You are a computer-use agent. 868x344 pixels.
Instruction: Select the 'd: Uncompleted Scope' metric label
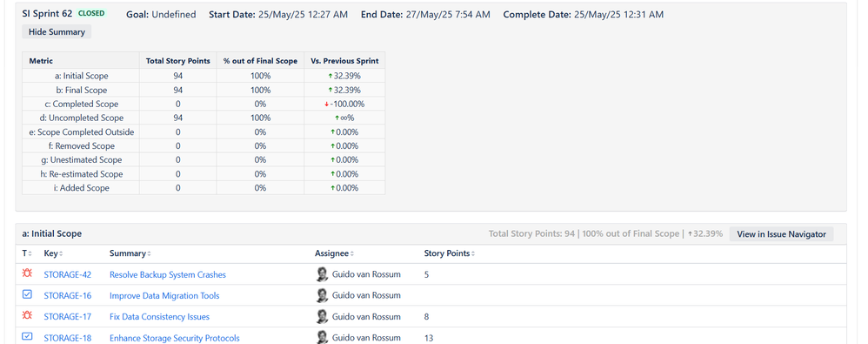tap(82, 118)
